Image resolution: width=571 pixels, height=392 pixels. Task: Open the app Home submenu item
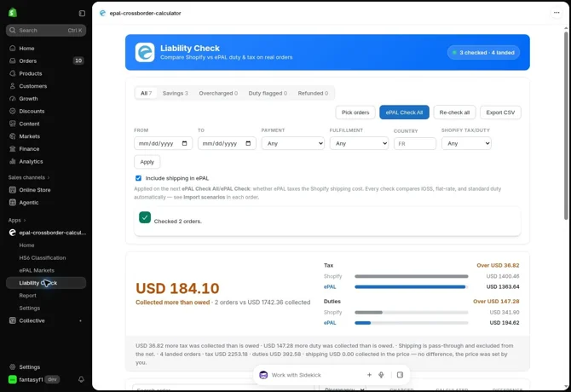tap(26, 245)
